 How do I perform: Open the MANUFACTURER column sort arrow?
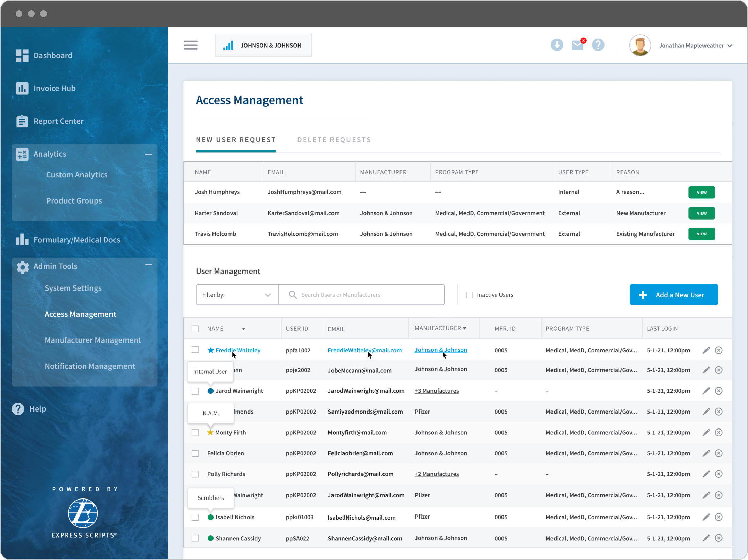point(465,328)
